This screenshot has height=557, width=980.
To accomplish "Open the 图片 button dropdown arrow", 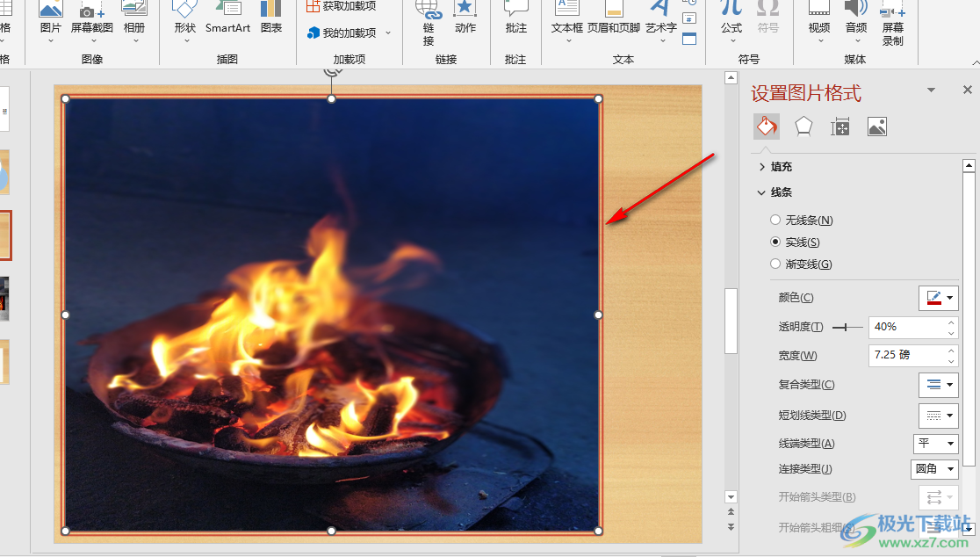I will [51, 41].
